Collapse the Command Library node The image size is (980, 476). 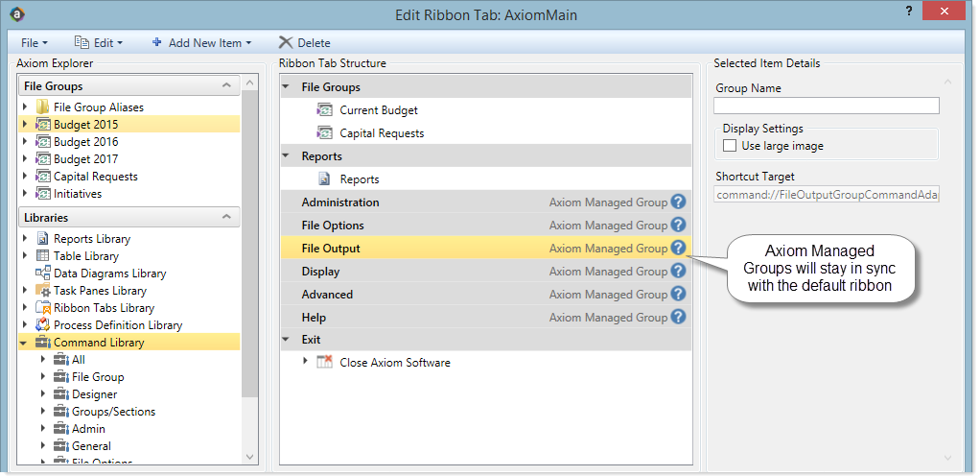(x=24, y=343)
